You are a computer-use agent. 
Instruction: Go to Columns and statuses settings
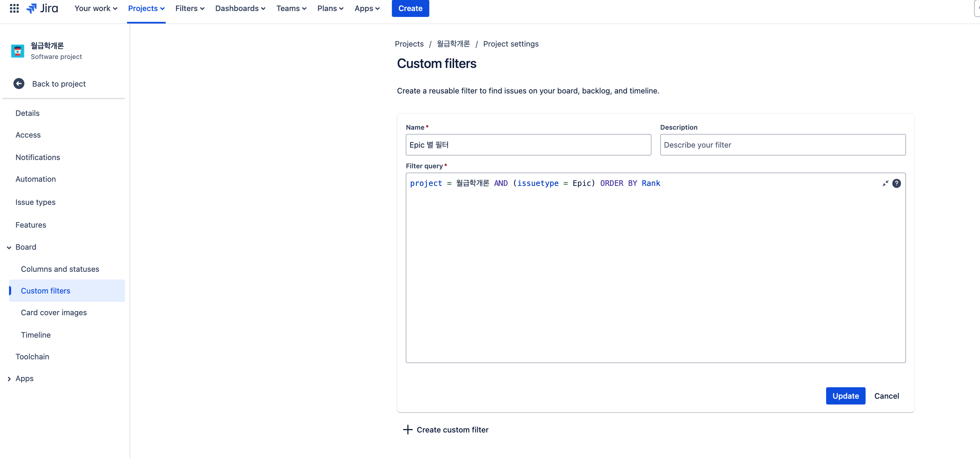(60, 269)
